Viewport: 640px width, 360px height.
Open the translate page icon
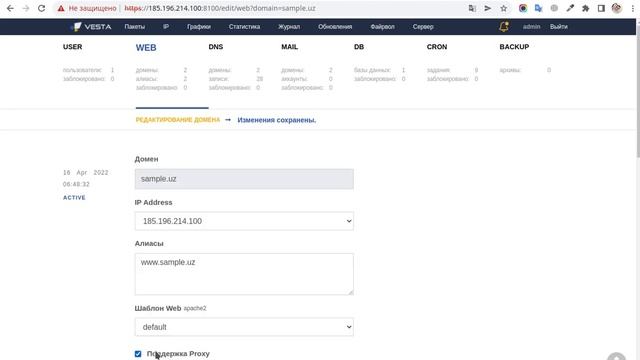[472, 8]
